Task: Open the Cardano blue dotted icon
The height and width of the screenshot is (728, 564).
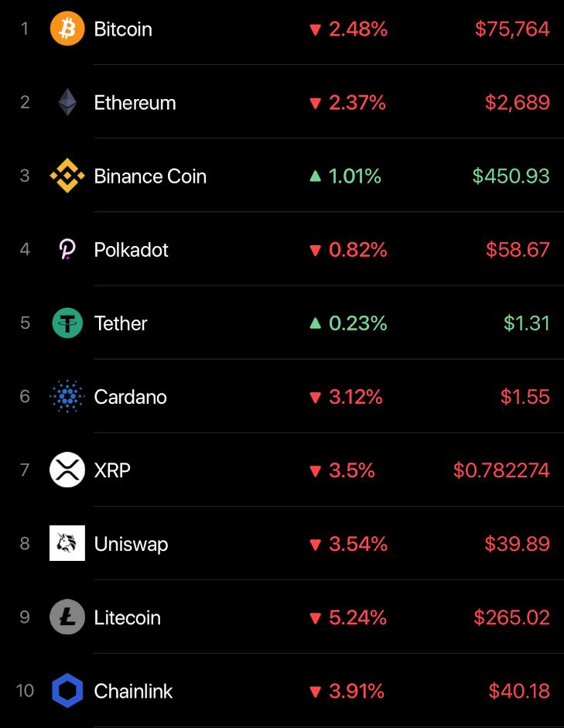Action: point(67,396)
